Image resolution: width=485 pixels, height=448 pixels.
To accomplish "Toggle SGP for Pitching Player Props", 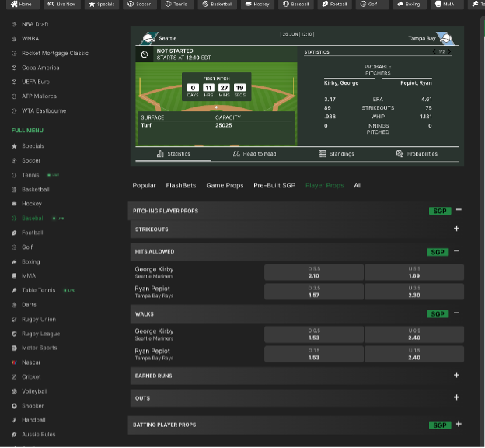I will 439,211.
